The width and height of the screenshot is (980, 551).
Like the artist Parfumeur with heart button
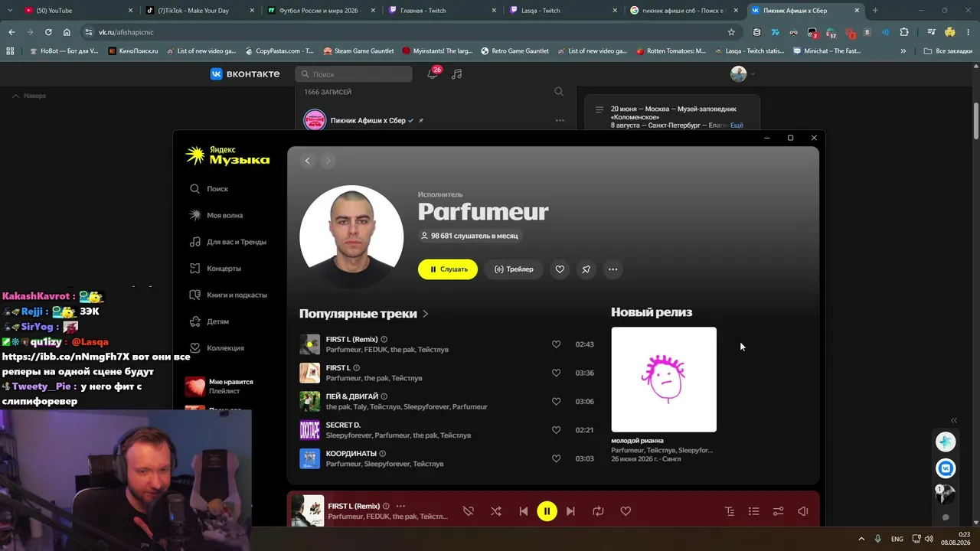tap(560, 269)
